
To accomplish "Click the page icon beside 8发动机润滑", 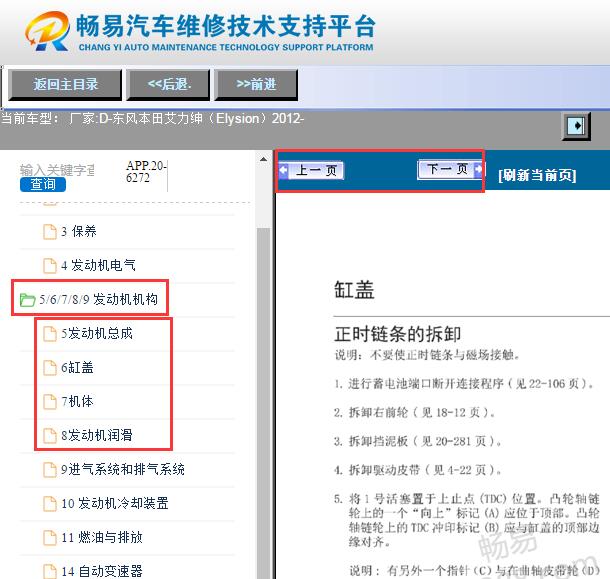I will coord(49,435).
